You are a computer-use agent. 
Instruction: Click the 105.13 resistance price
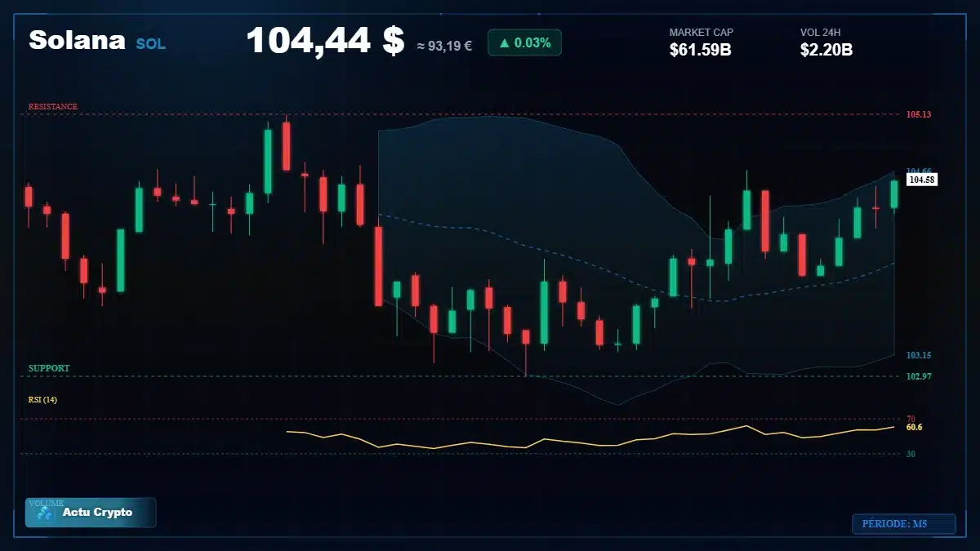[919, 114]
